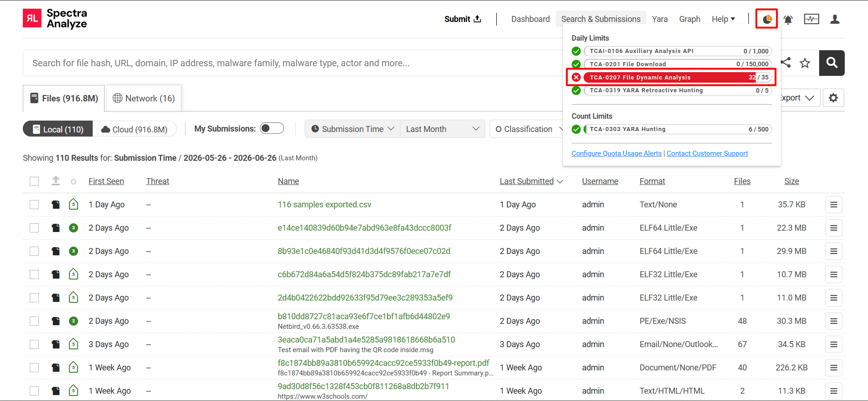Open the alerts bell icon

coord(788,19)
